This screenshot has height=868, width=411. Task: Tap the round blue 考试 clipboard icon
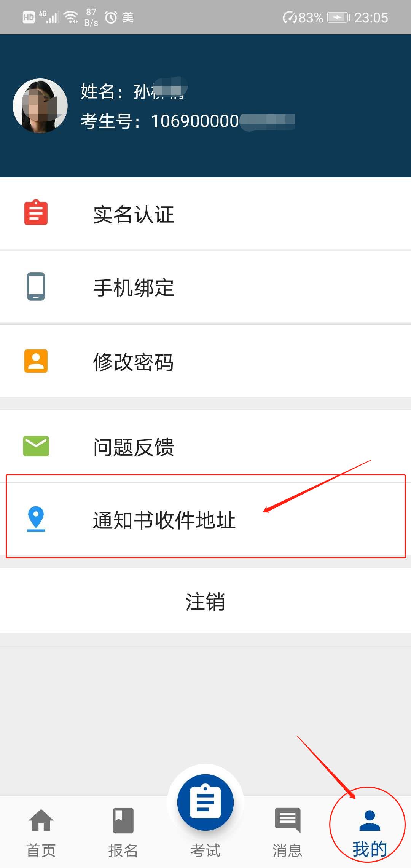pyautogui.click(x=205, y=803)
